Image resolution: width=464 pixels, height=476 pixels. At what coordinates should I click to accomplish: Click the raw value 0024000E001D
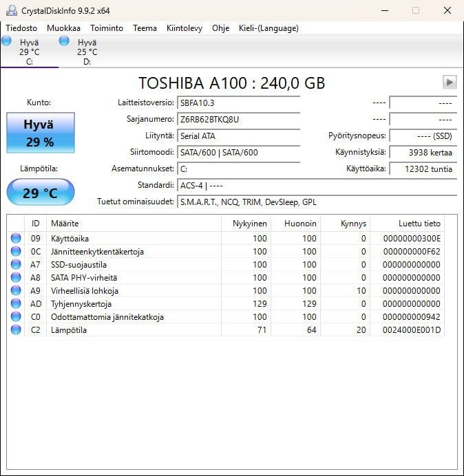pos(412,330)
